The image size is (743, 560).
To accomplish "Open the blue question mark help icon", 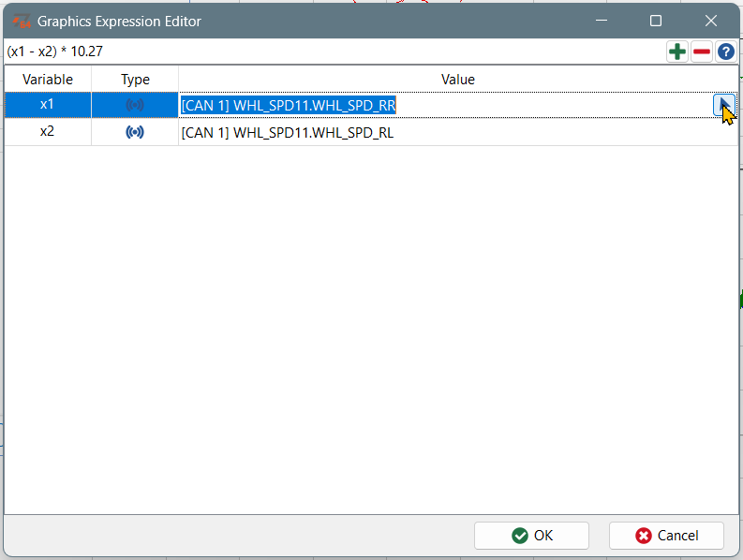I will 726,52.
